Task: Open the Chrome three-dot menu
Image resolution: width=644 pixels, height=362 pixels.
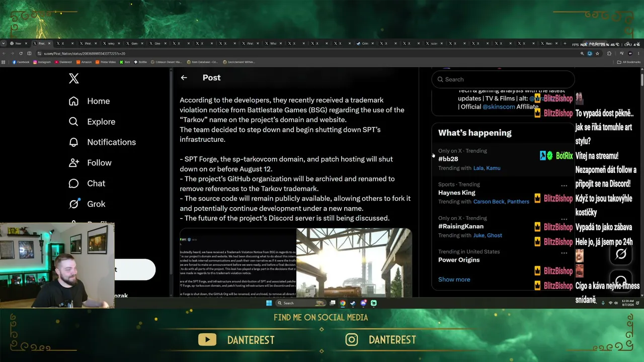Action: click(639, 53)
